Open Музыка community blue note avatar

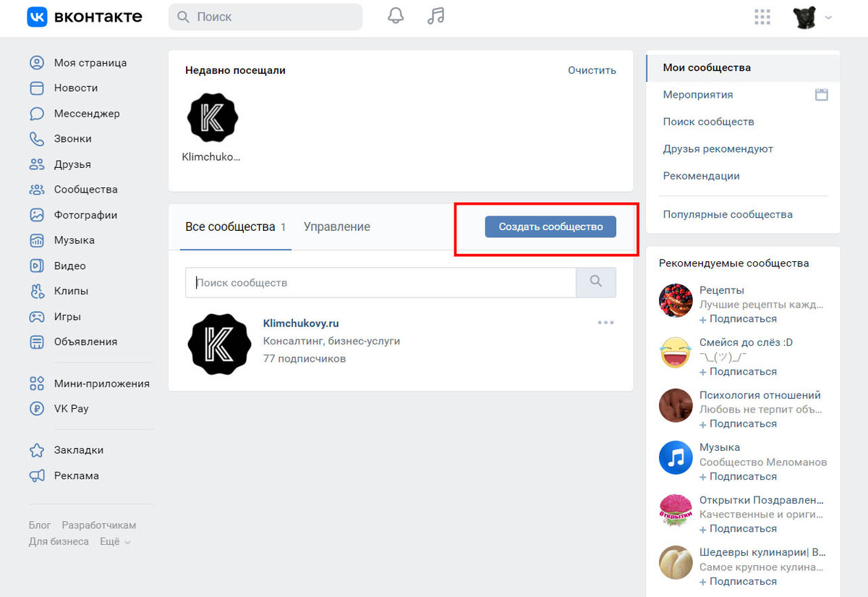point(676,457)
